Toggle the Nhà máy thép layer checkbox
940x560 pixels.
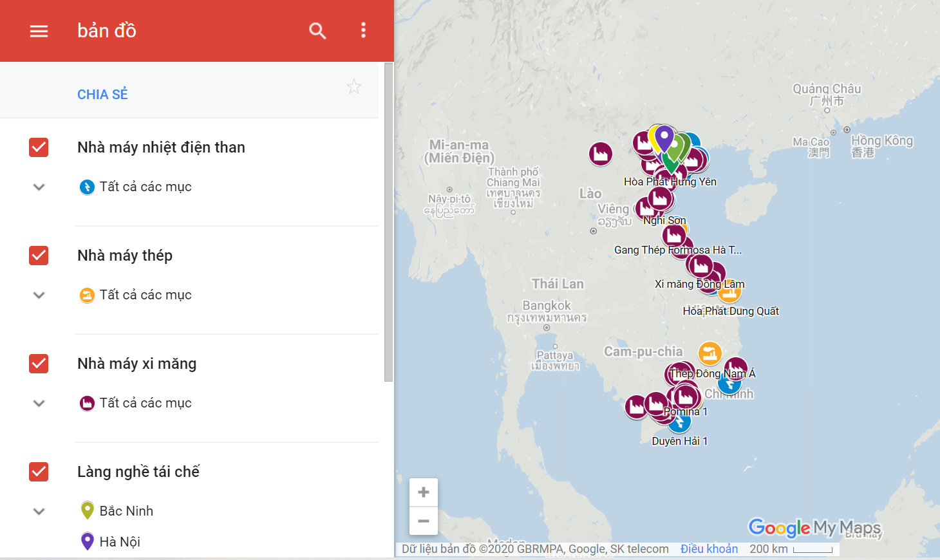(x=39, y=256)
